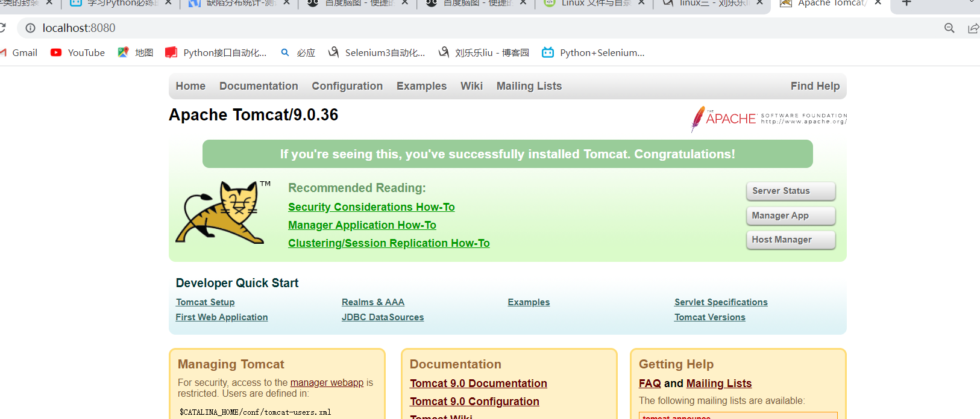Screen dimensions: 980x419
Task: Open the 必应 search bookmark
Action: [x=298, y=53]
